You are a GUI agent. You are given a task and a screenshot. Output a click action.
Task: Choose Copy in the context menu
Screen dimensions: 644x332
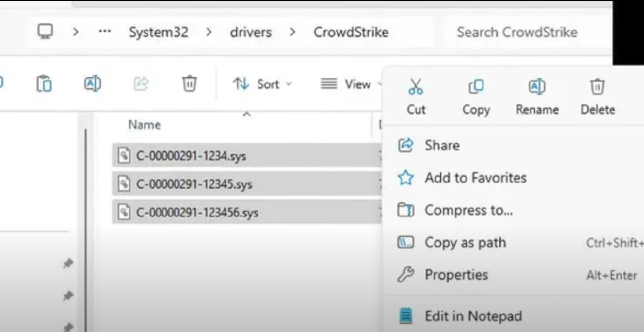(x=476, y=97)
